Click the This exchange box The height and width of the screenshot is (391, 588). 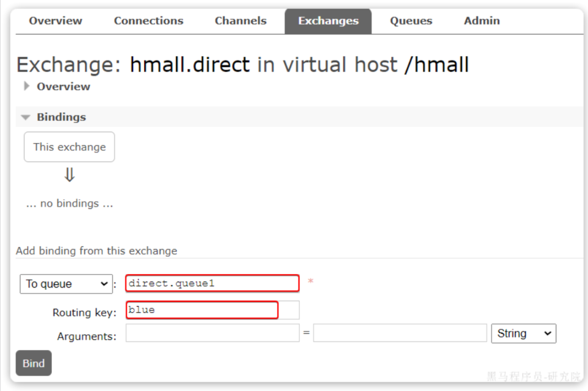click(70, 147)
